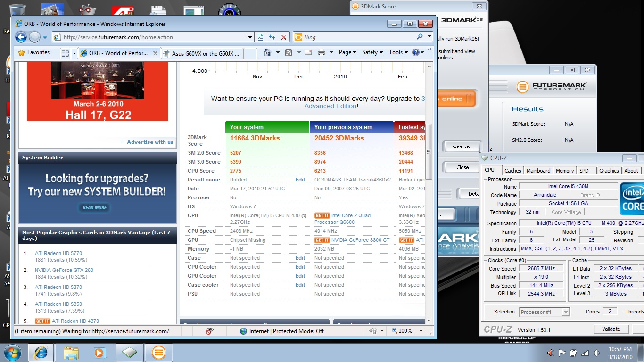This screenshot has height=362, width=644.
Task: Click the Advanced Edition link
Action: [x=330, y=106]
